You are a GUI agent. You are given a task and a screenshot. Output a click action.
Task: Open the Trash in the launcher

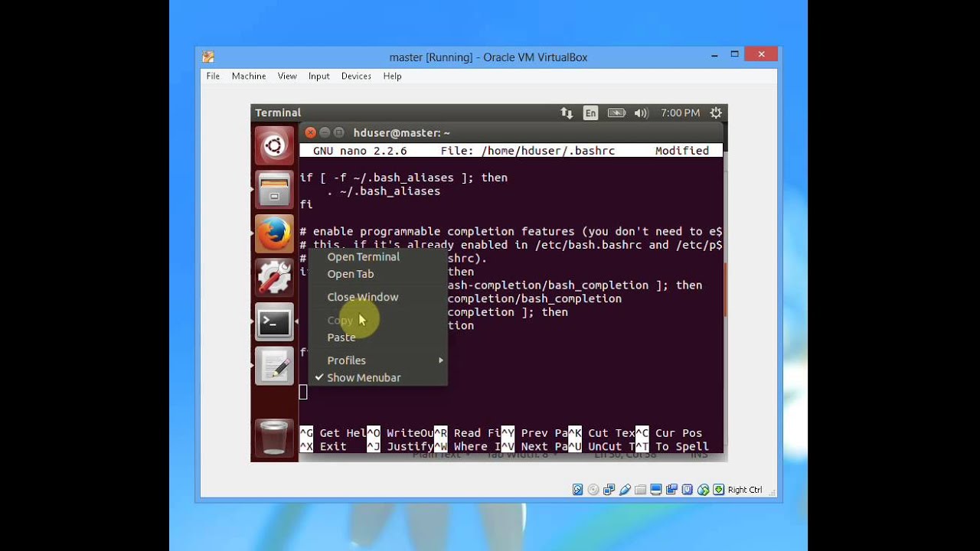point(274,437)
